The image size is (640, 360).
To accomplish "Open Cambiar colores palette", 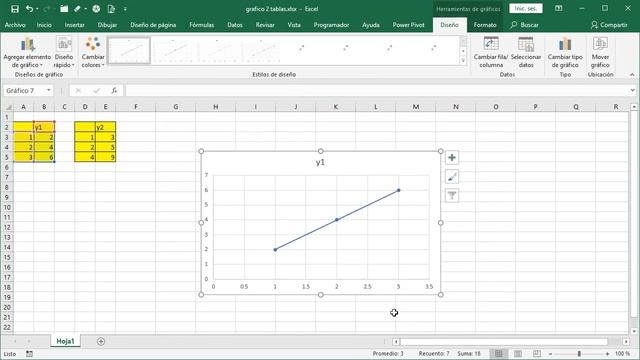I will pyautogui.click(x=93, y=52).
